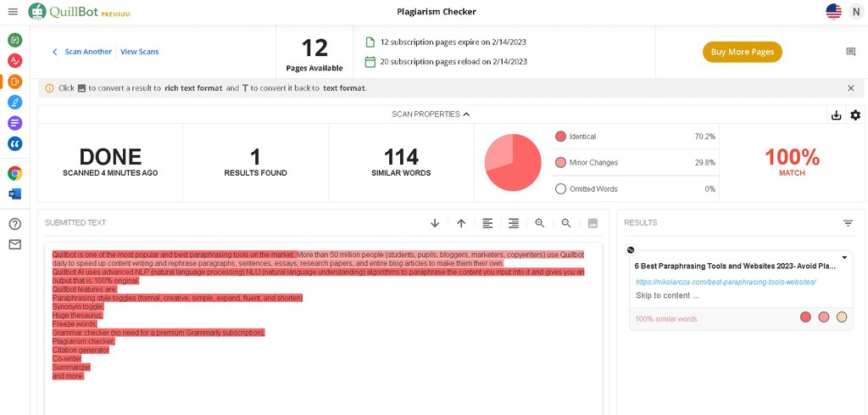868x415 pixels.
Task: Open the hamburger navigation menu
Action: tap(14, 12)
